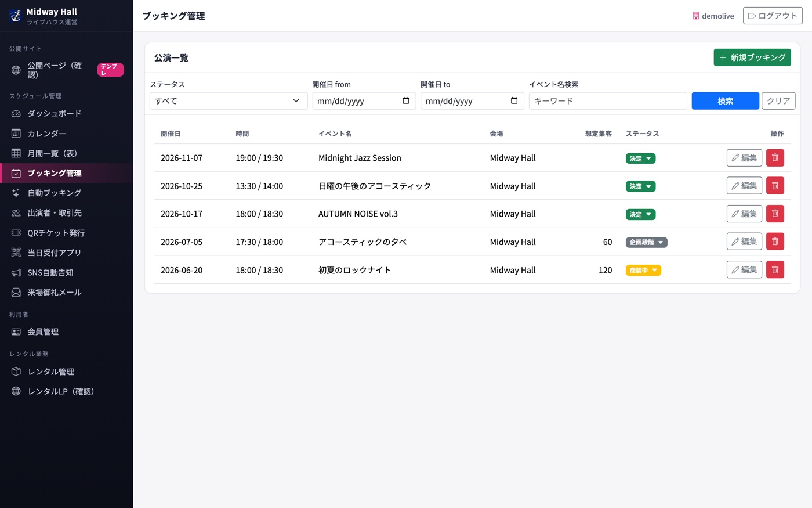The width and height of the screenshot is (812, 508).
Task: Change status of 日曜の午後のアコースティック
Action: (x=640, y=186)
